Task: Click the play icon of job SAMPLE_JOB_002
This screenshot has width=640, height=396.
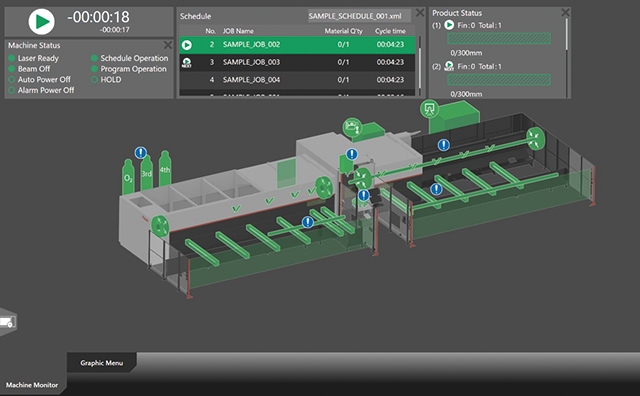Action: [x=187, y=44]
